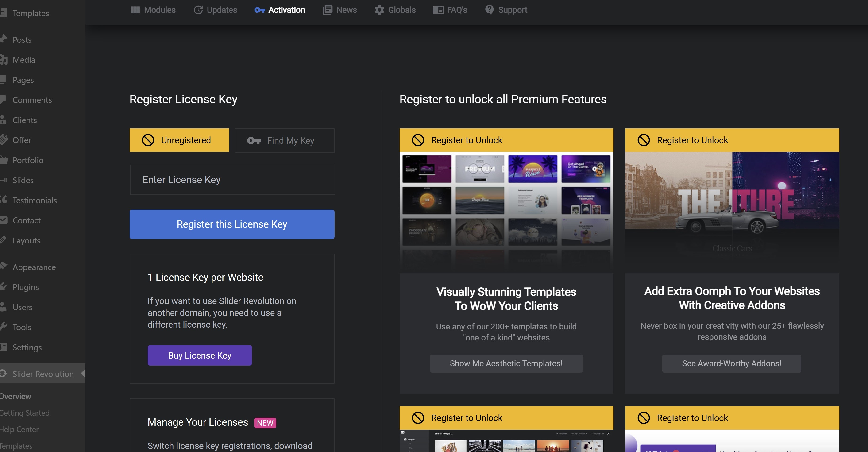Click the Buy License Key button
This screenshot has width=868, height=452.
tap(200, 355)
